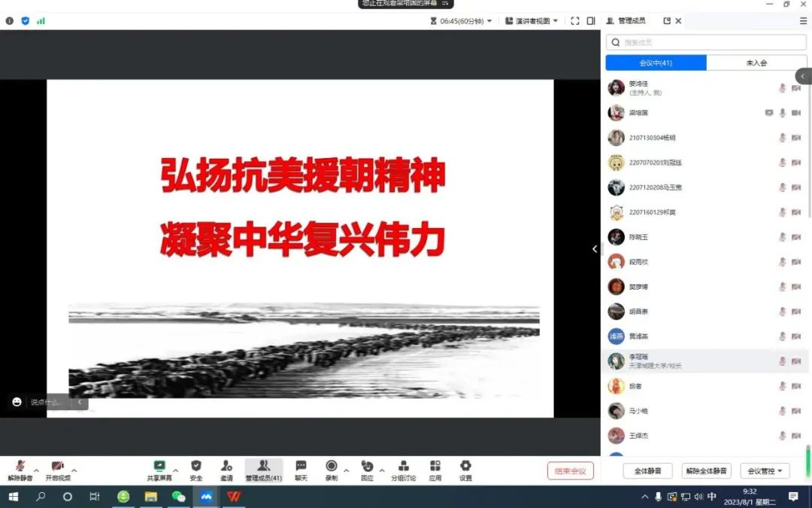This screenshot has height=508, width=812.
Task: Click the 共享屏幕 share screen icon
Action: pyautogui.click(x=159, y=467)
